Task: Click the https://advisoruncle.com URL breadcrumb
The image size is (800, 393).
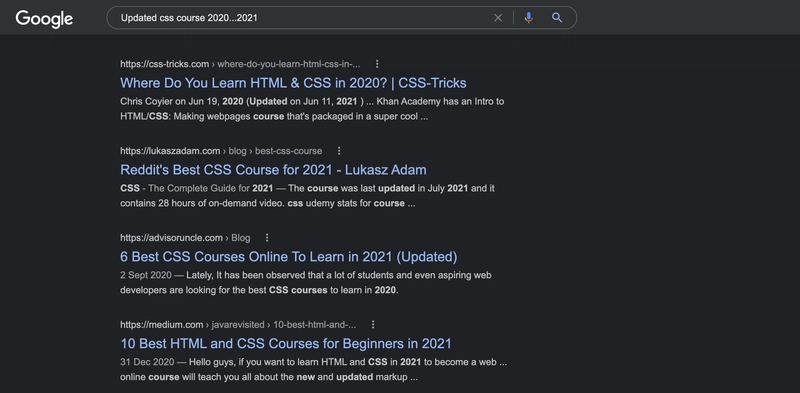Action: 185,237
